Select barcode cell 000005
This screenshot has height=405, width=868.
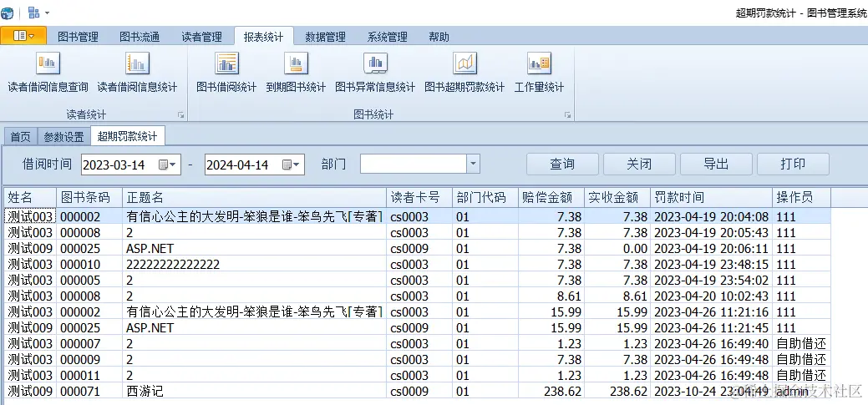tap(89, 280)
